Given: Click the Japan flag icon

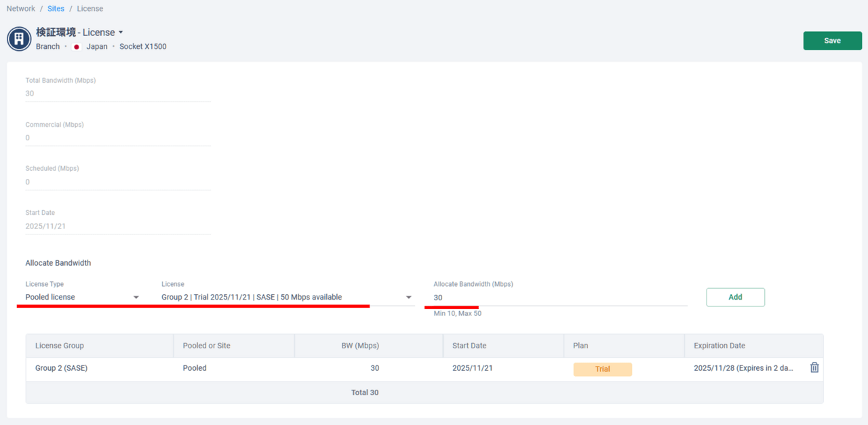Looking at the screenshot, I should coord(77,47).
